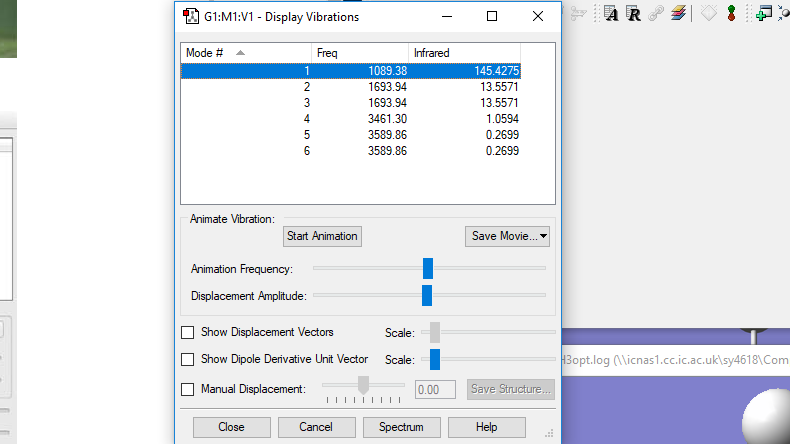Viewport: 790px width, 444px height.
Task: Click the Freq column header
Action: pyautogui.click(x=359, y=52)
